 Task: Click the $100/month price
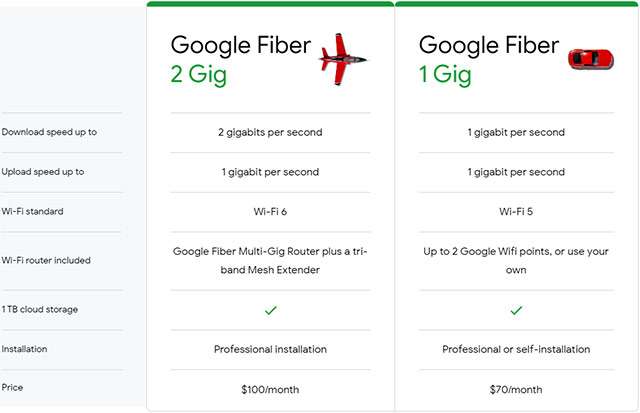click(270, 389)
